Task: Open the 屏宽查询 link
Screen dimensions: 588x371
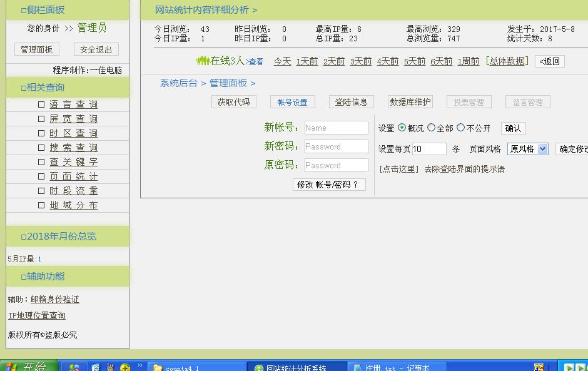Action: [74, 118]
